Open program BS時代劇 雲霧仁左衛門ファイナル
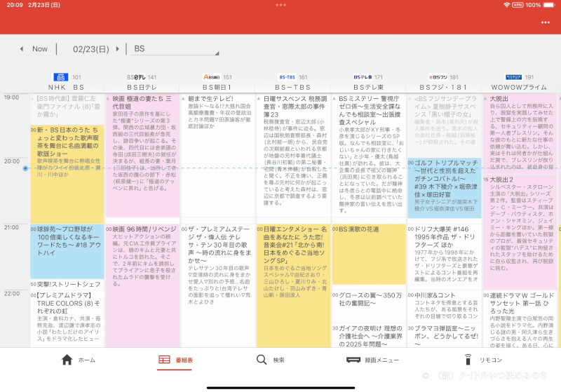561x392 pixels. click(67, 109)
